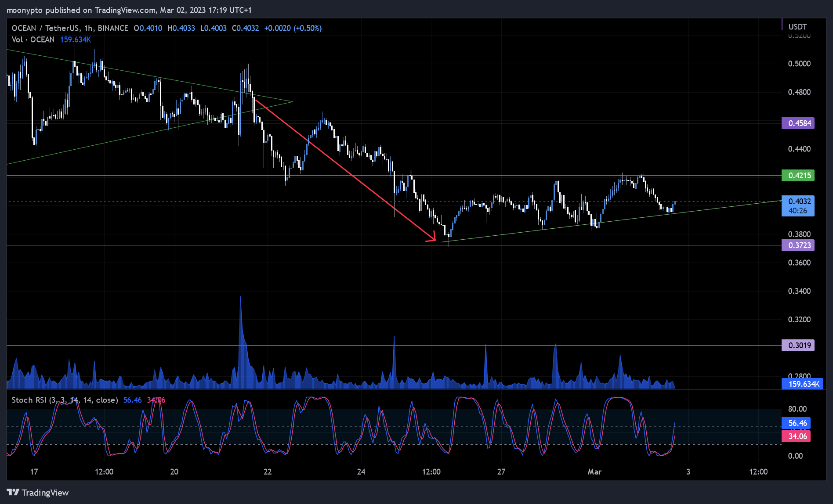Image resolution: width=833 pixels, height=504 pixels.
Task: Click the Mar label on time axis
Action: pos(594,472)
